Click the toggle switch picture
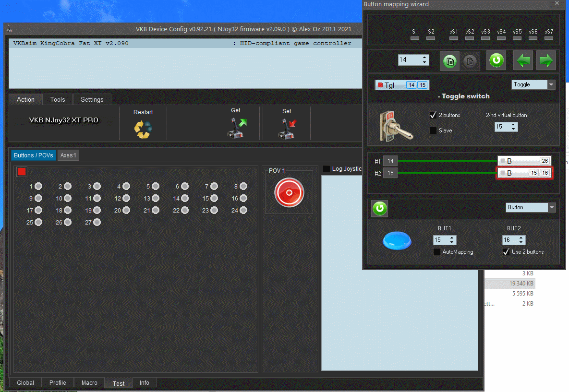The height and width of the screenshot is (392, 569). (x=395, y=126)
